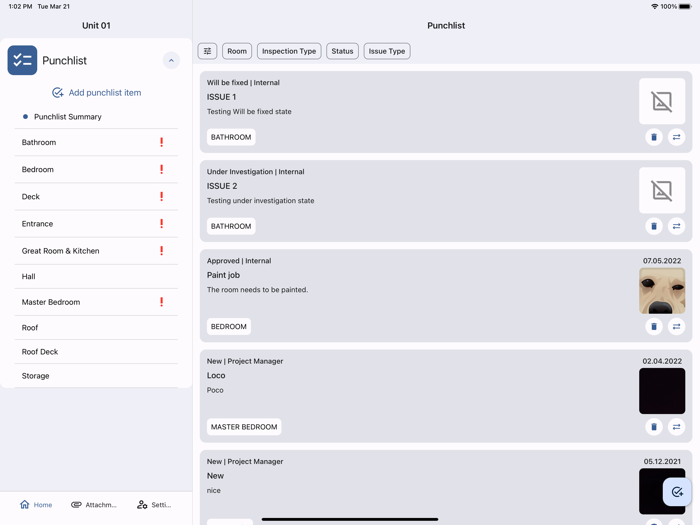Click the 1:02 PM clock
The height and width of the screenshot is (525, 700).
tap(20, 6)
